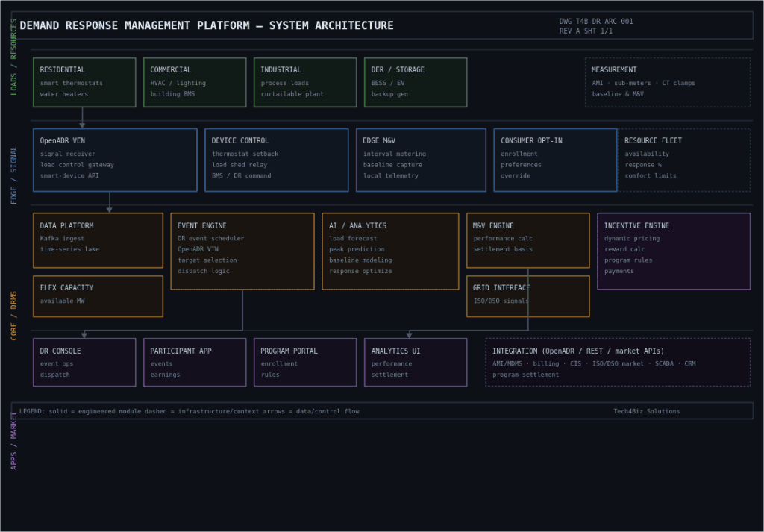This screenshot has height=532, width=764.
Task: Select the 'EDGE / SIGNAL' lane label
Action: 13,175
